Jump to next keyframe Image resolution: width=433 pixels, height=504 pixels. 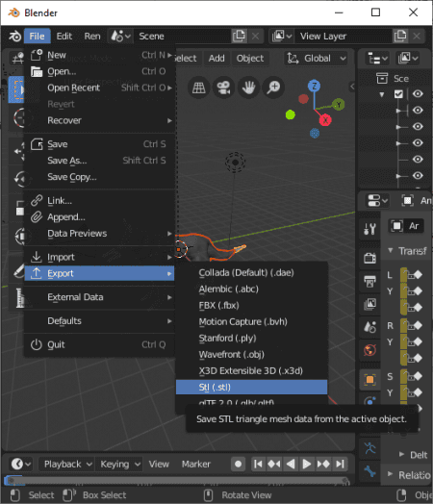323,464
